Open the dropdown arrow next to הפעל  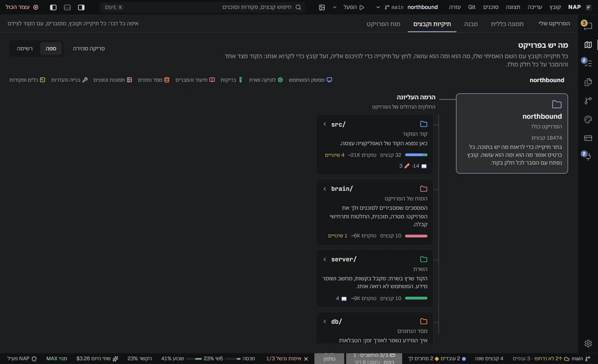coord(335,7)
